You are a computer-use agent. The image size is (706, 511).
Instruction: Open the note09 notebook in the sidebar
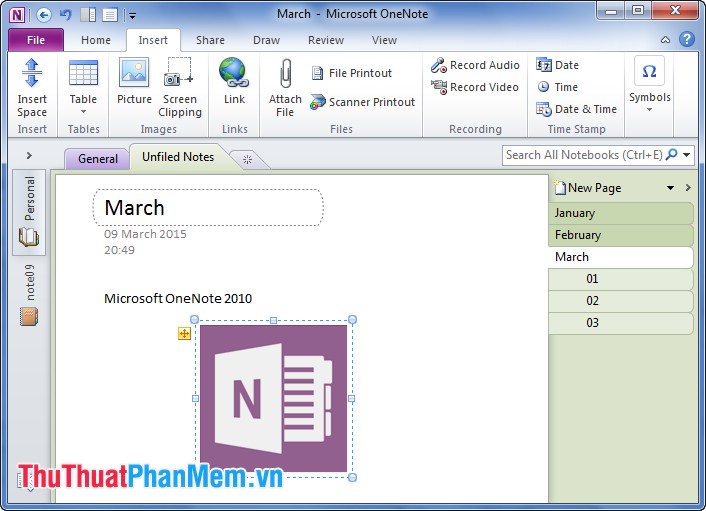point(29,294)
